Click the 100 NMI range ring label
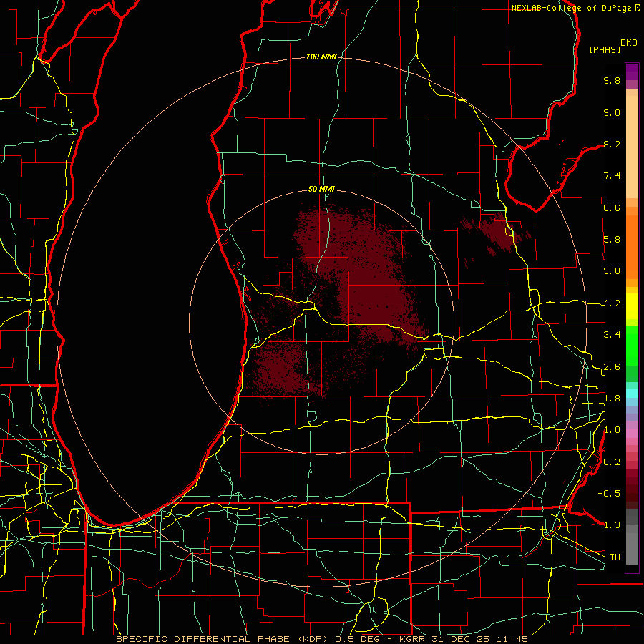The height and width of the screenshot is (644, 644). [321, 57]
